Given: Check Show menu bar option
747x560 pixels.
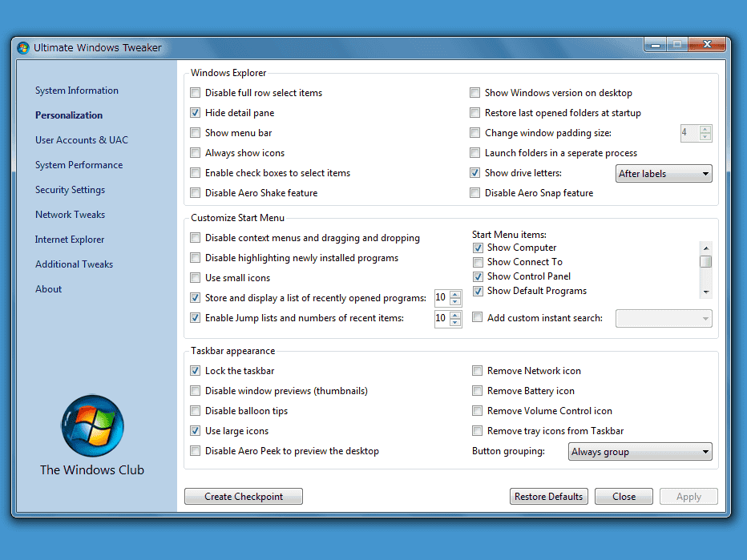Looking at the screenshot, I should [195, 133].
